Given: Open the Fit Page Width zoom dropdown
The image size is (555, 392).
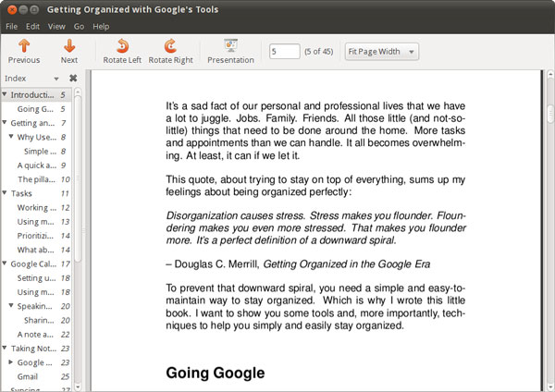Looking at the screenshot, I should pos(382,52).
